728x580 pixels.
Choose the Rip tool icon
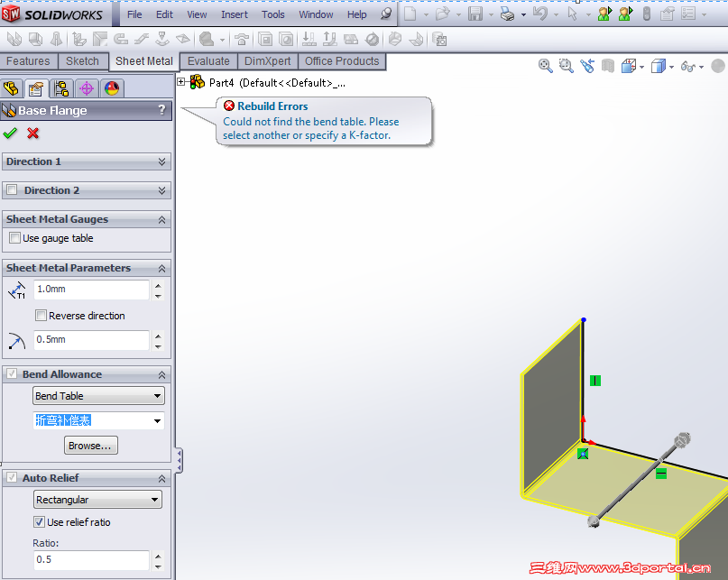394,40
